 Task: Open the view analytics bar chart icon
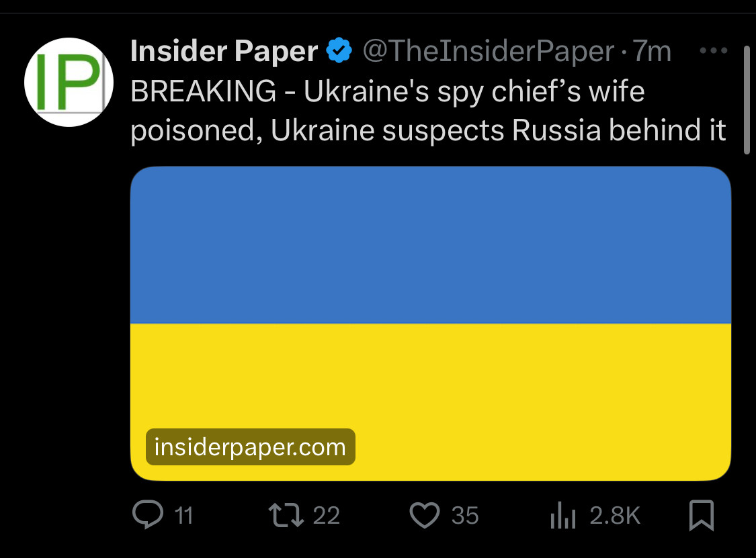coord(563,516)
